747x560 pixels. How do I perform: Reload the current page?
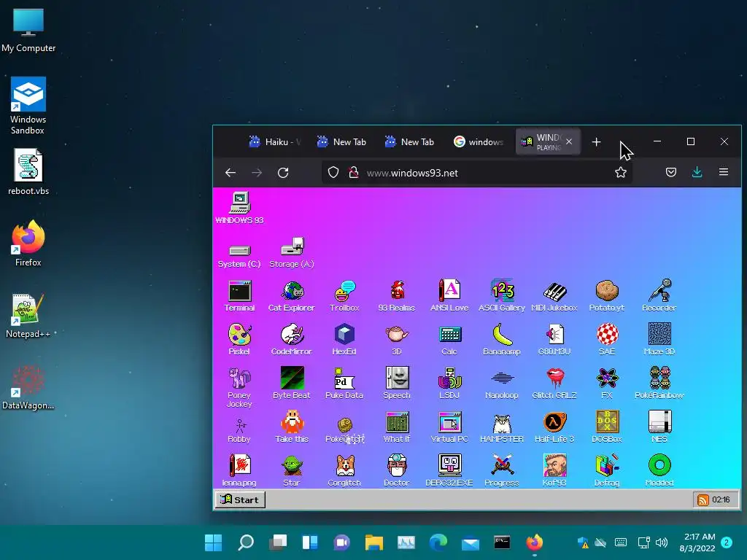coord(283,172)
